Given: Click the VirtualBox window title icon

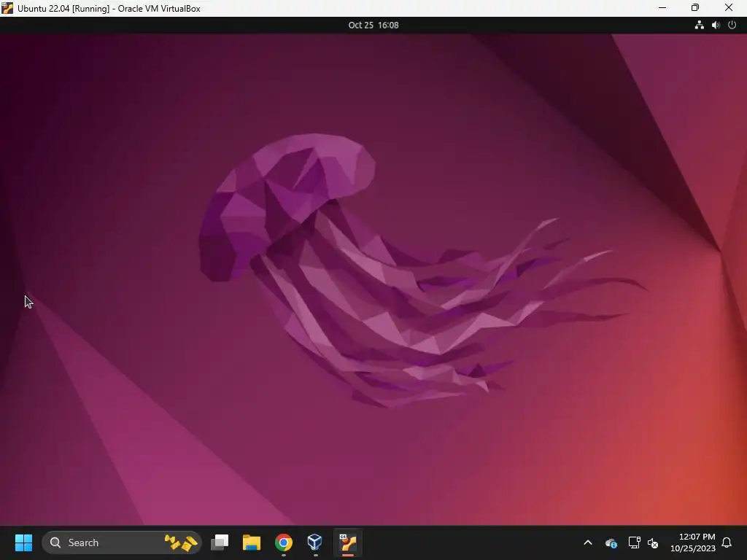Looking at the screenshot, I should point(7,8).
